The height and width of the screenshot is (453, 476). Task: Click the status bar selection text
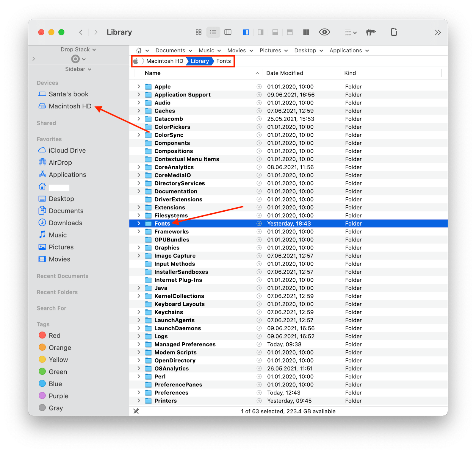click(x=288, y=411)
